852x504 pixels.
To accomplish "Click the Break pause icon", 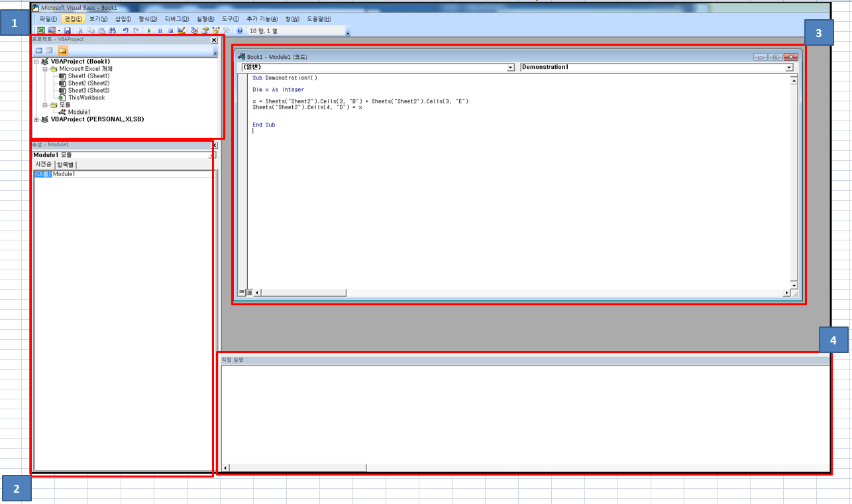I will click(x=160, y=31).
